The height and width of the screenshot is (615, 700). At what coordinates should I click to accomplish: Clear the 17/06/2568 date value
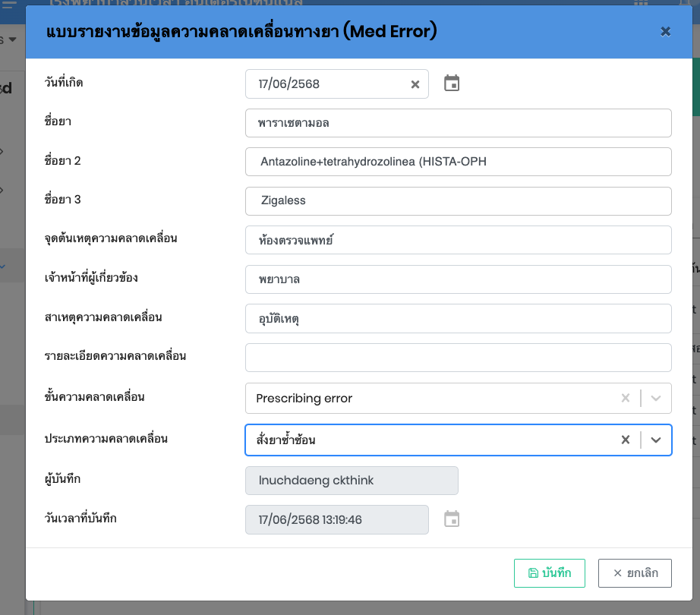point(415,84)
